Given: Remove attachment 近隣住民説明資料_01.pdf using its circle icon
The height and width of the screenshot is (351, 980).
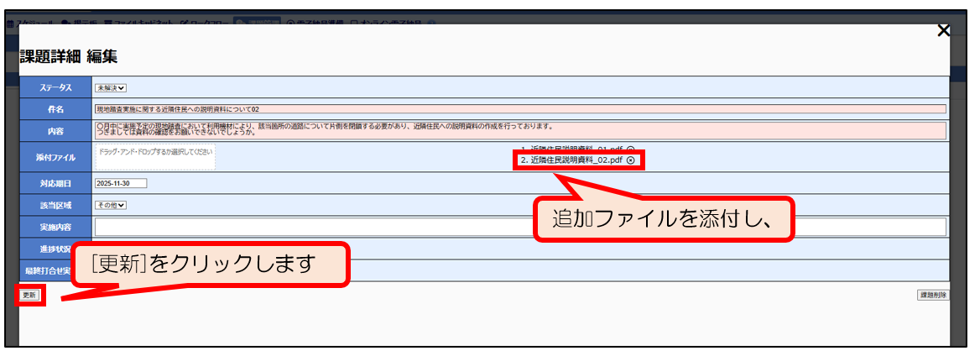Looking at the screenshot, I should click(630, 149).
